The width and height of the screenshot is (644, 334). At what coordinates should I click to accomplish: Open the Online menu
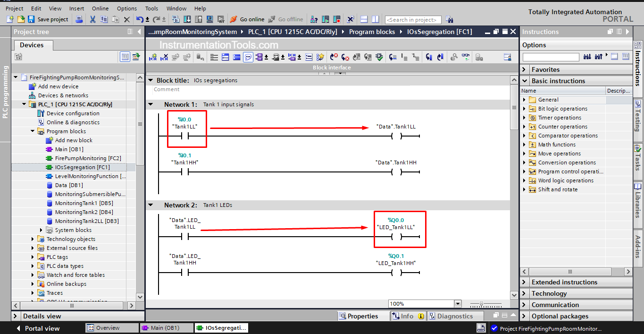click(100, 9)
